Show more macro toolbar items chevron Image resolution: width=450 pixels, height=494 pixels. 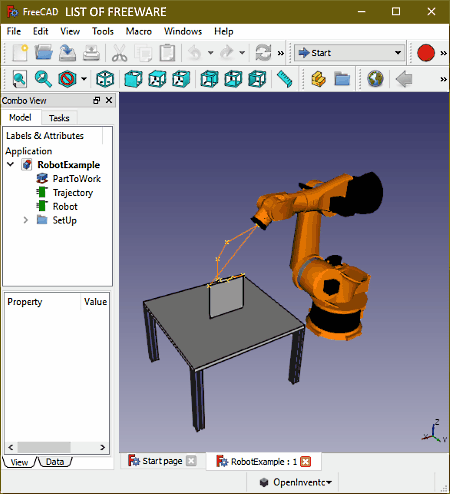coord(443,53)
